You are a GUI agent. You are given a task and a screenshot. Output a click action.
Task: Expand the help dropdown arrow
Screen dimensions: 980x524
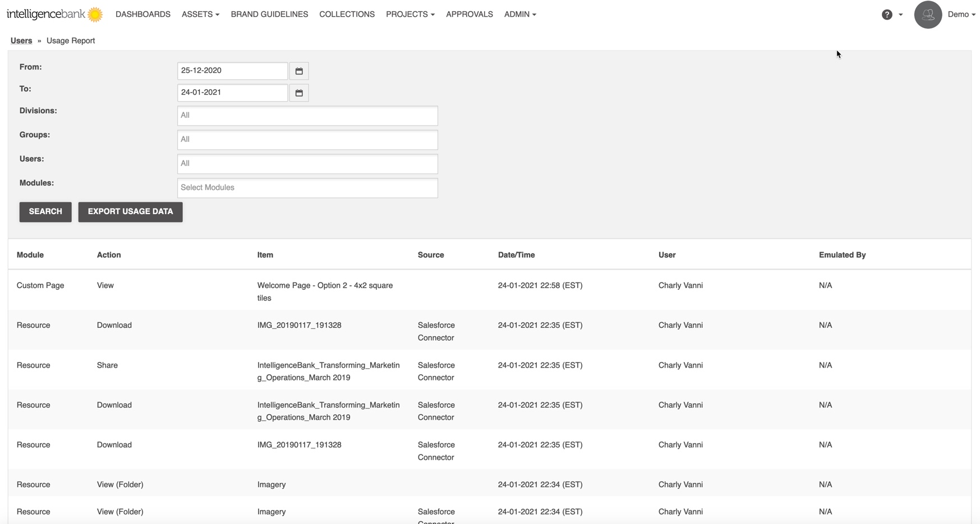[900, 15]
